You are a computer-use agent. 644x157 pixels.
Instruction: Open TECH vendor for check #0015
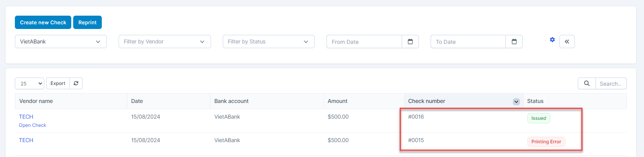[x=26, y=140]
